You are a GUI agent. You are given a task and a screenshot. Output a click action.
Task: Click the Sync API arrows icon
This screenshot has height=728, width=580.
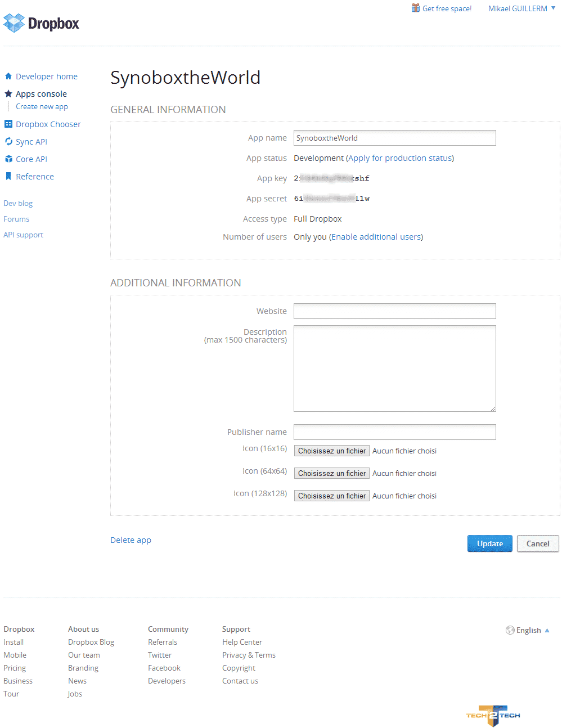tap(8, 142)
